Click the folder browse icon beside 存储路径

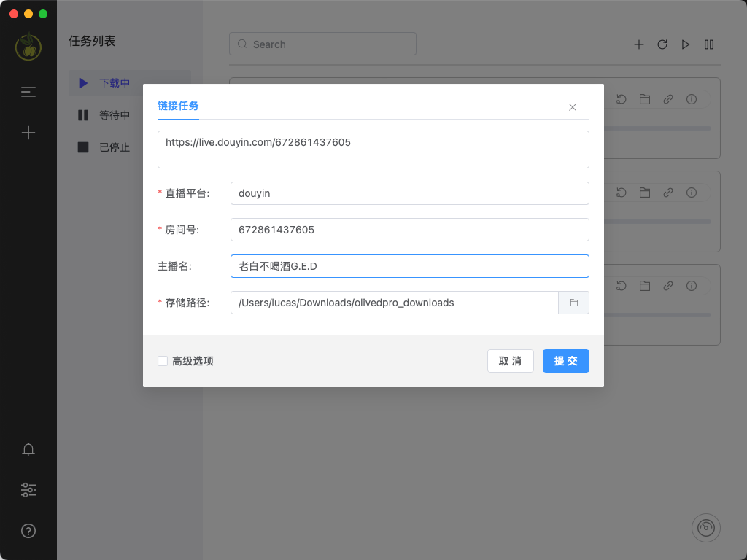tap(573, 303)
